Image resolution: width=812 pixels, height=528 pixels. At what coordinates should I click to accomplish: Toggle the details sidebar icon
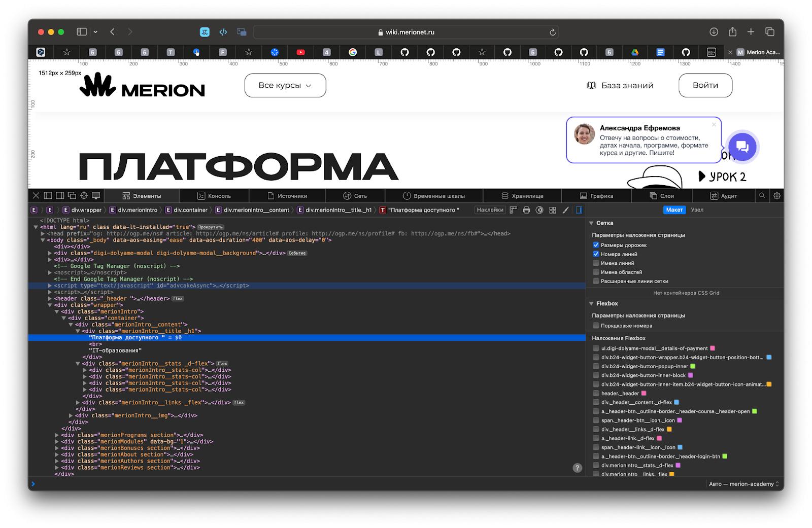[x=579, y=210]
